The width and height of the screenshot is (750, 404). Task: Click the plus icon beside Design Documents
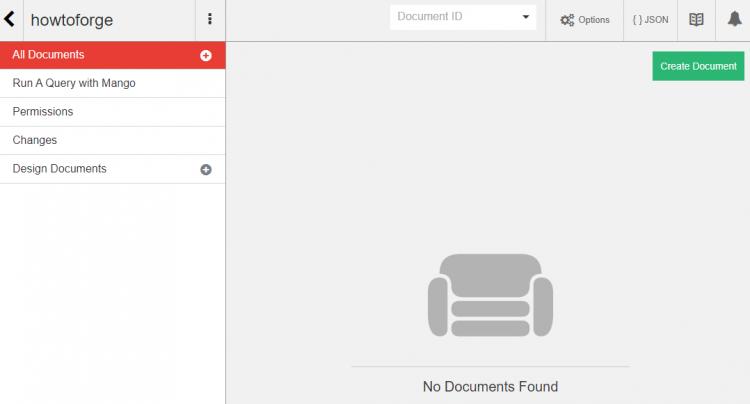(206, 170)
